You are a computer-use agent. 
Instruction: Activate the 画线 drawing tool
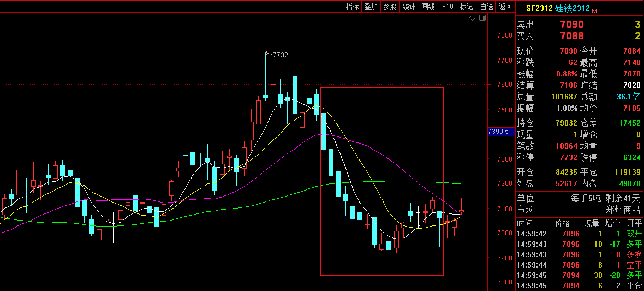coord(428,7)
